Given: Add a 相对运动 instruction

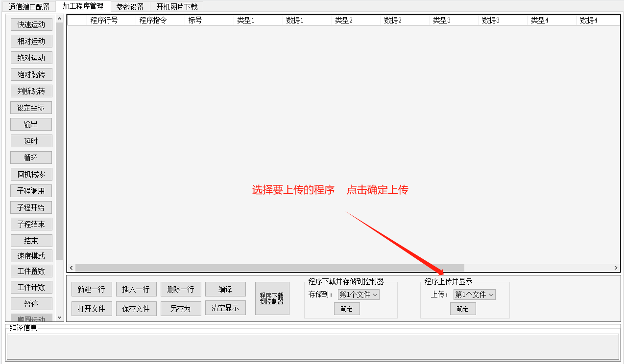Looking at the screenshot, I should (x=31, y=42).
